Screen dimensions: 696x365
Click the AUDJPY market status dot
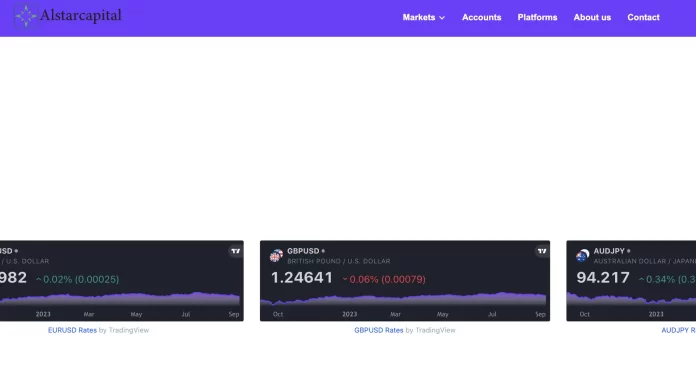coord(629,251)
